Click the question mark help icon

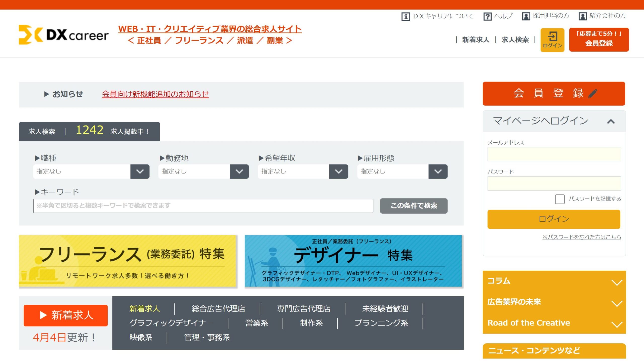[487, 17]
